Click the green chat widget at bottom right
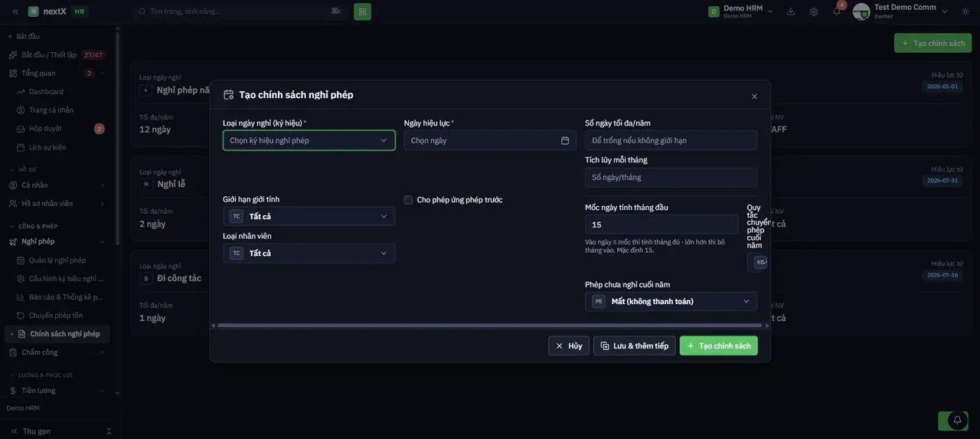The image size is (980, 439). click(x=953, y=421)
